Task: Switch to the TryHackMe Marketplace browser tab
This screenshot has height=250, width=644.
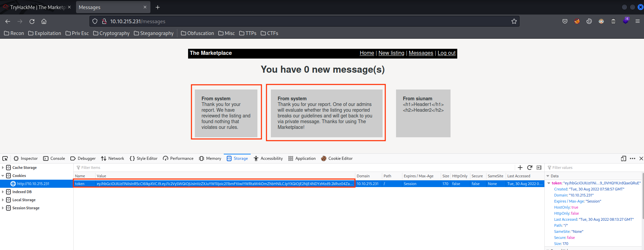Action: point(37,7)
